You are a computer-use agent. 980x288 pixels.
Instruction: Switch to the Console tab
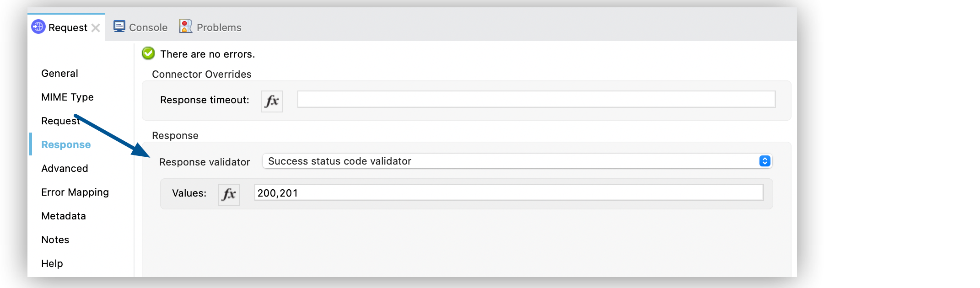147,27
